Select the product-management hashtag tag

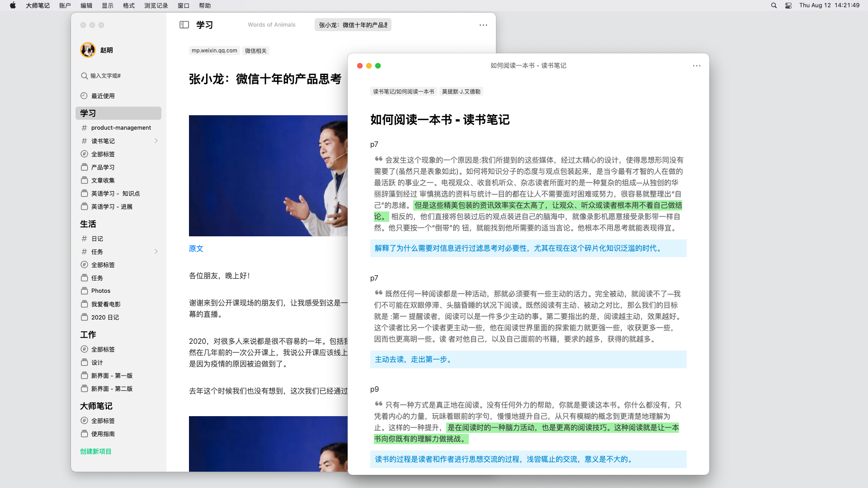tap(121, 128)
